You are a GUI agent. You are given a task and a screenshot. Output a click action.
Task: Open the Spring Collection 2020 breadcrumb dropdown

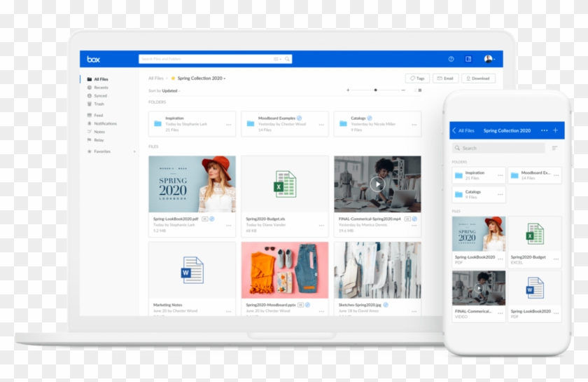[x=202, y=79]
